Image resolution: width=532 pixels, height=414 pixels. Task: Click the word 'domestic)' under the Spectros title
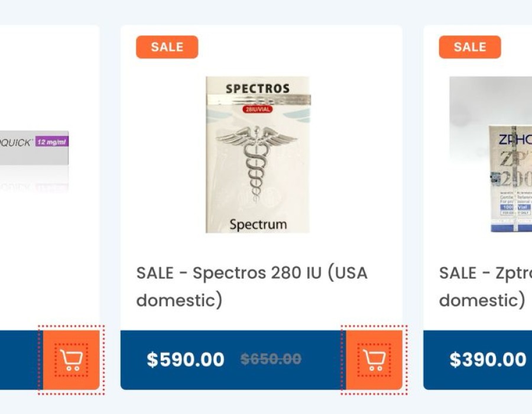click(x=179, y=300)
